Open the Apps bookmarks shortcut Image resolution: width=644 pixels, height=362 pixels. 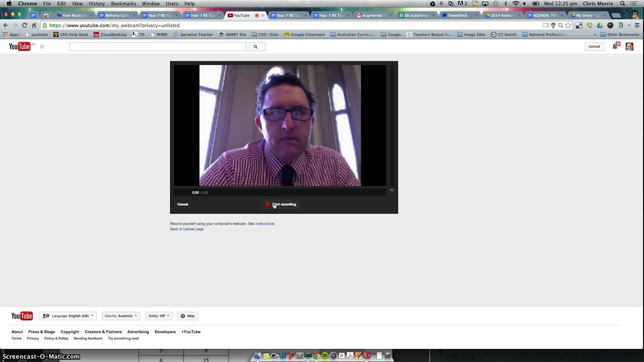(11, 35)
